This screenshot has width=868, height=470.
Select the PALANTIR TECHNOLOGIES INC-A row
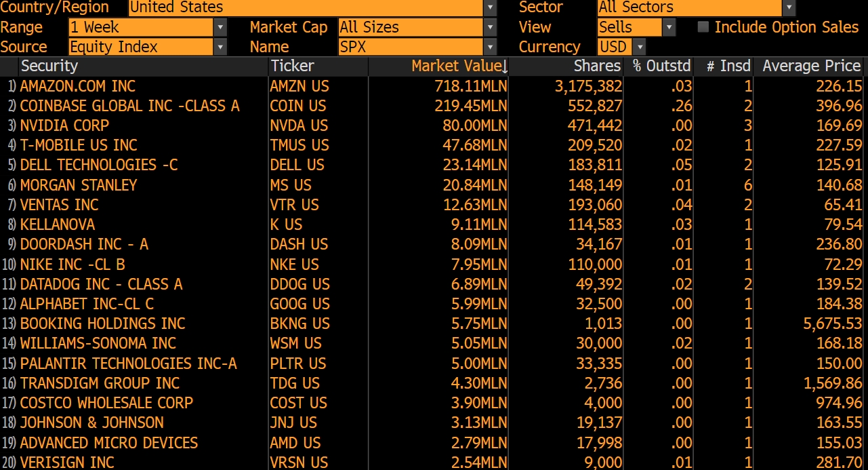434,364
